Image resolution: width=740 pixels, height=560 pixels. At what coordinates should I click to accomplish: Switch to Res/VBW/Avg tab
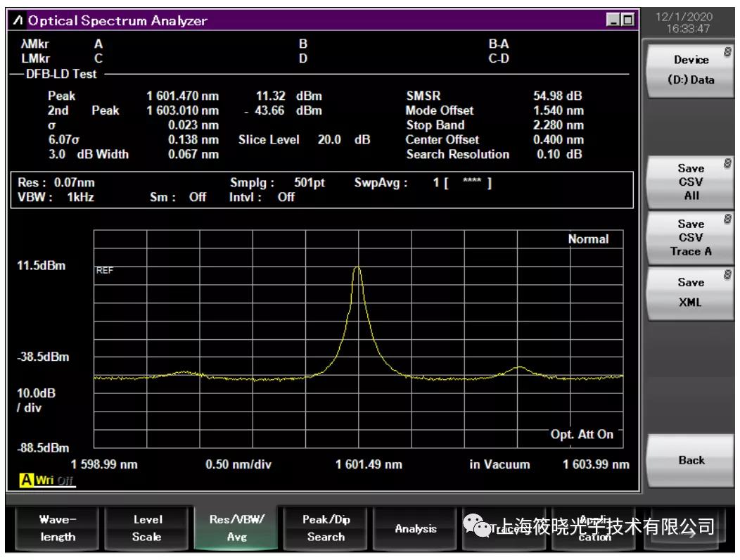[237, 528]
